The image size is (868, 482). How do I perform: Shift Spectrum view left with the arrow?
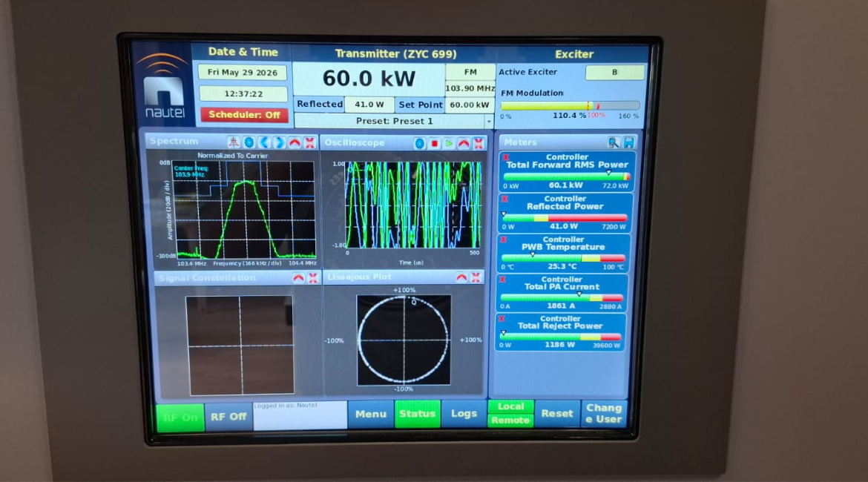tap(264, 142)
